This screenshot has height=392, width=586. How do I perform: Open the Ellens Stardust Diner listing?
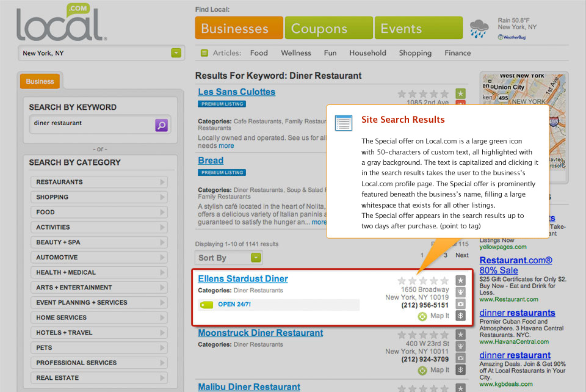(243, 279)
